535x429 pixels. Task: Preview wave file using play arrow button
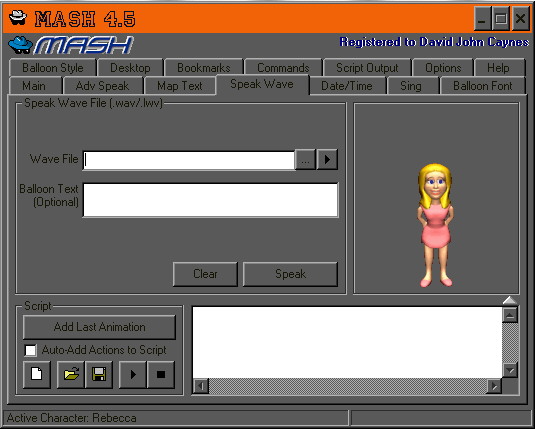click(x=327, y=159)
